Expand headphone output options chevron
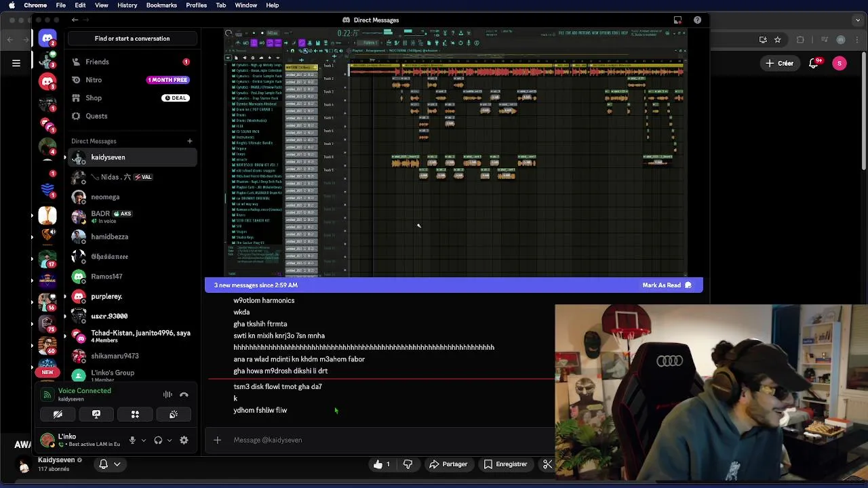The width and height of the screenshot is (868, 488). point(169,441)
